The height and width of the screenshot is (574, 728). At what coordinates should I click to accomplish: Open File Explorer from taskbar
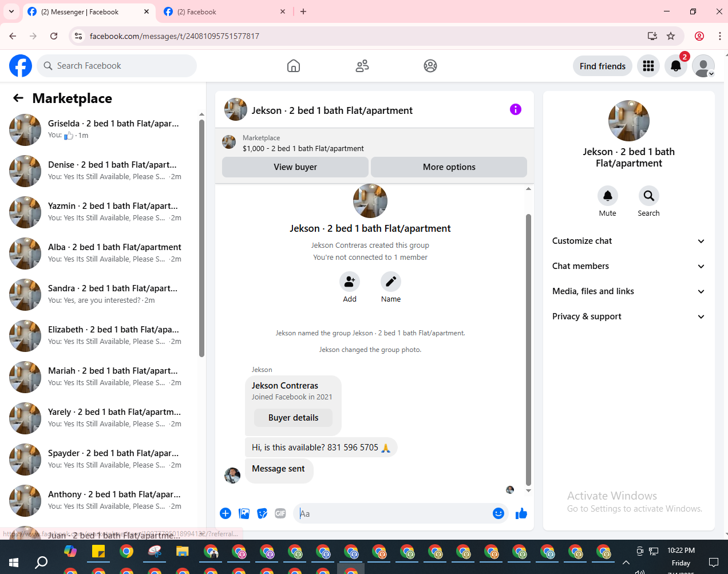point(183,552)
